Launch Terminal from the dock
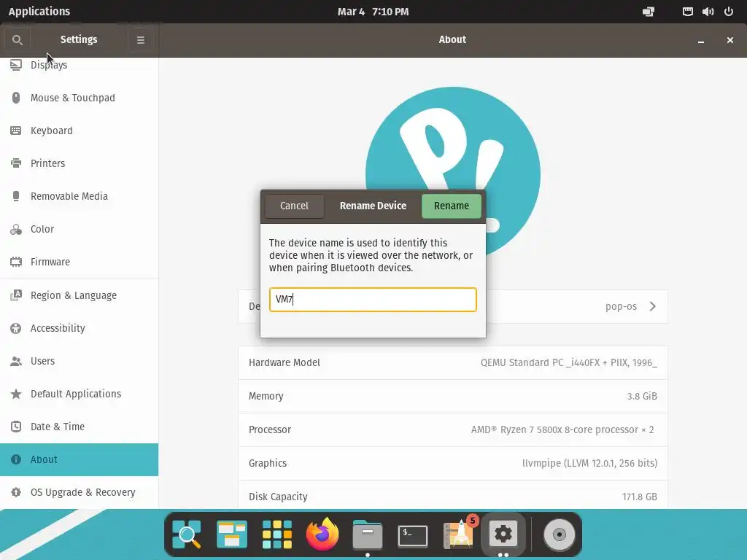The height and width of the screenshot is (560, 747). coord(413,536)
